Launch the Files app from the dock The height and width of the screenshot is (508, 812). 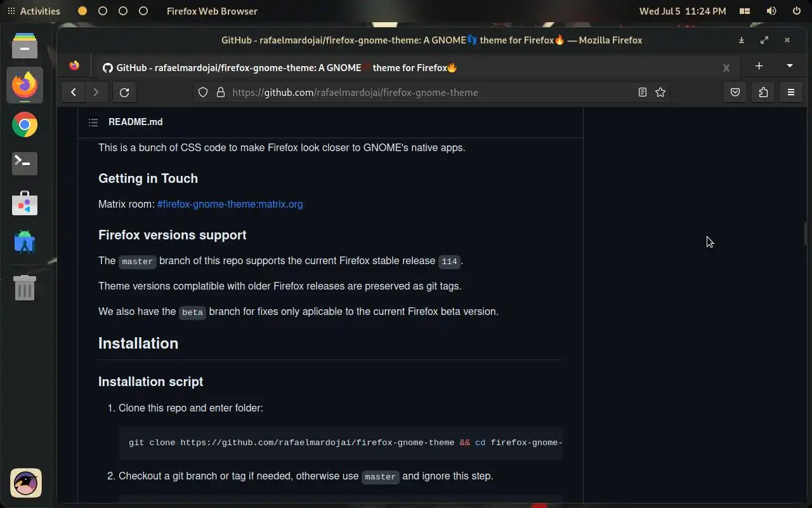(x=25, y=46)
